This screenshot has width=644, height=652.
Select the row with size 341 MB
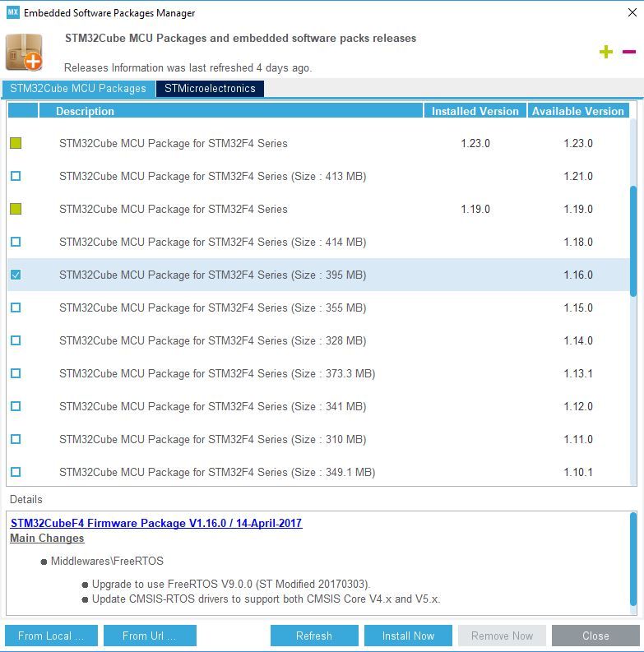click(318, 406)
